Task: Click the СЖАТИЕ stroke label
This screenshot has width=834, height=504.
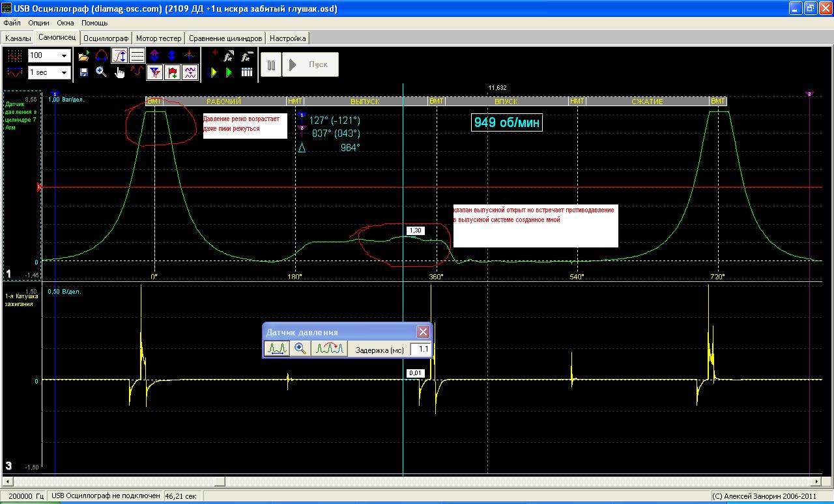Action: (647, 102)
